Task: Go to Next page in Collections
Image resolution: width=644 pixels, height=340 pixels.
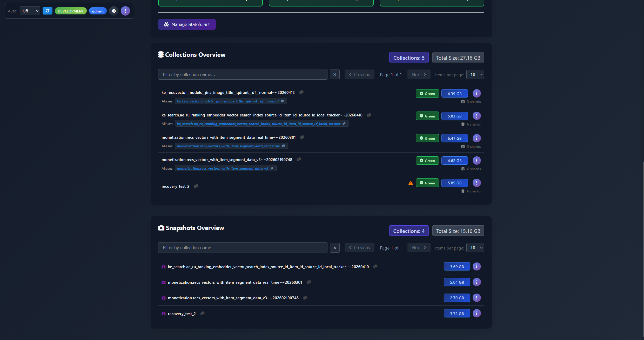Action: click(x=419, y=74)
